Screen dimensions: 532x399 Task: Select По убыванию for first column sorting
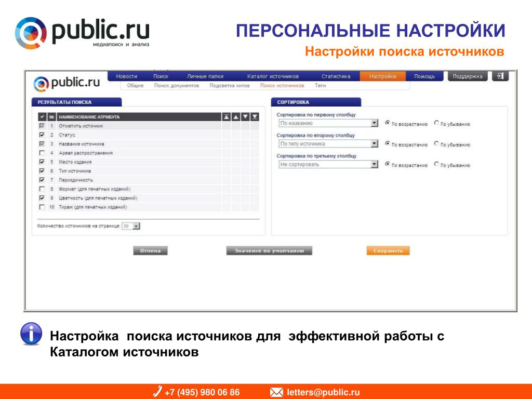pyautogui.click(x=436, y=123)
